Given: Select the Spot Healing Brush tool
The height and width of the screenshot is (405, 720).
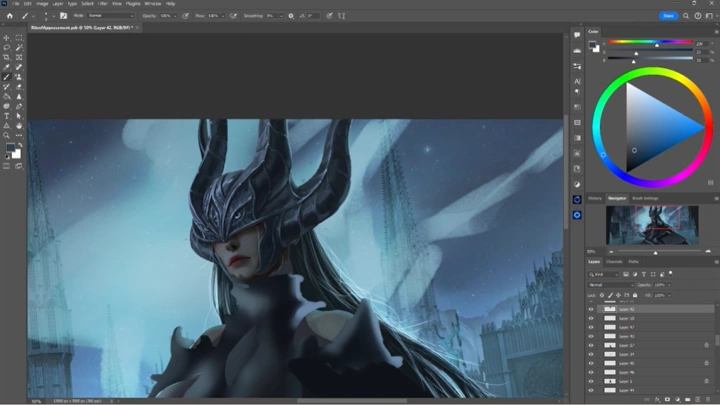Looking at the screenshot, I should point(19,67).
